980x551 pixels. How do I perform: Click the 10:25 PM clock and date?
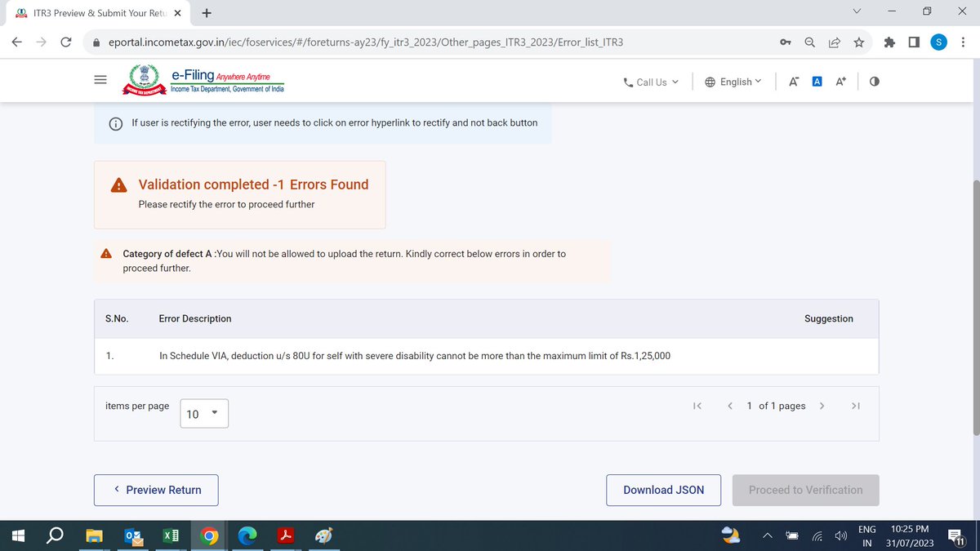pyautogui.click(x=910, y=536)
